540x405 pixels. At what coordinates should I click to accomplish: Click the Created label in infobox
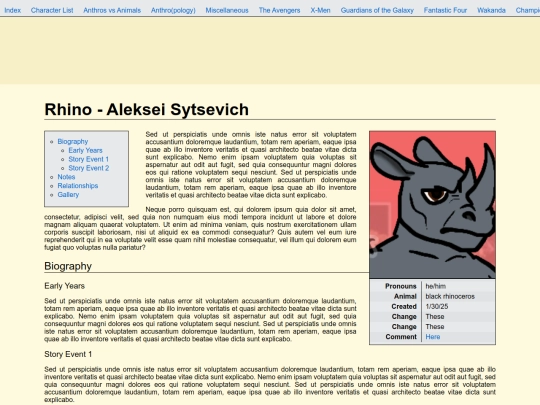pos(404,307)
